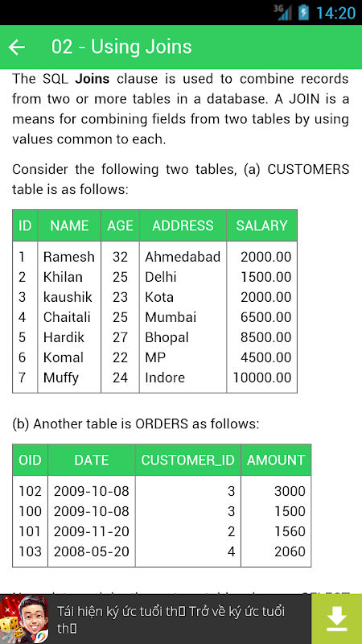Tap the 2009-11-20 order date
Viewport: 362px width, 644px height.
pyautogui.click(x=92, y=531)
